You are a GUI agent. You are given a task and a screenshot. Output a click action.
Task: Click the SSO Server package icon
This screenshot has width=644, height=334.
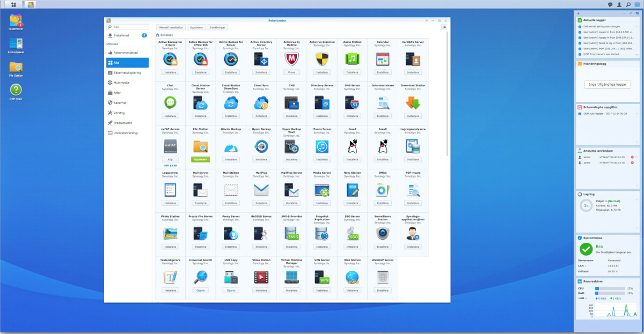tap(352, 233)
